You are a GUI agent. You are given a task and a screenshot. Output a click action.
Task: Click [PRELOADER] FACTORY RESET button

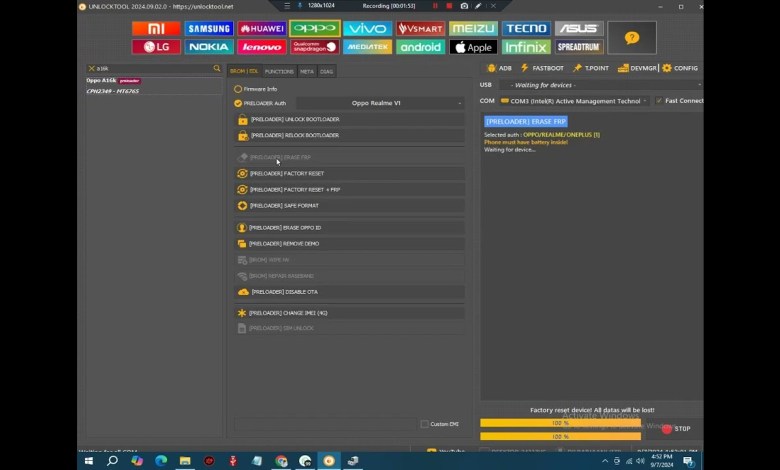(350, 174)
